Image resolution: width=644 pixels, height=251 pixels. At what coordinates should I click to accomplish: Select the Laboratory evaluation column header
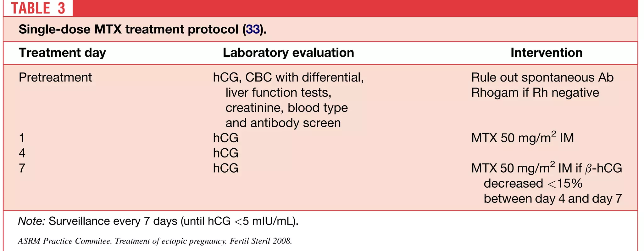coord(288,53)
